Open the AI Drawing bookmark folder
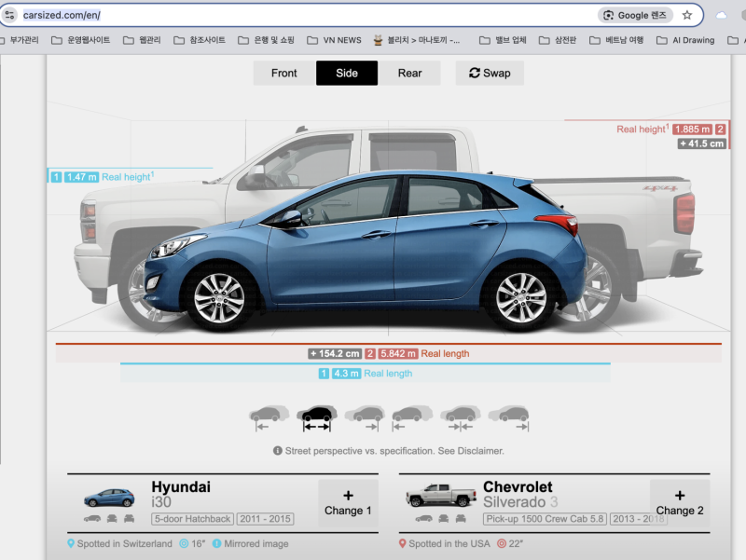This screenshot has height=560, width=746. pyautogui.click(x=685, y=40)
